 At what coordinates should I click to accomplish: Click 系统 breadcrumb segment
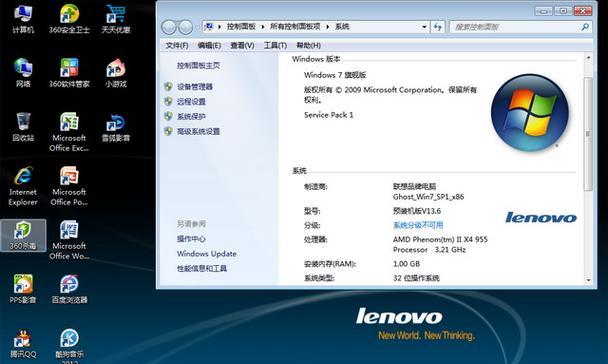pyautogui.click(x=342, y=26)
